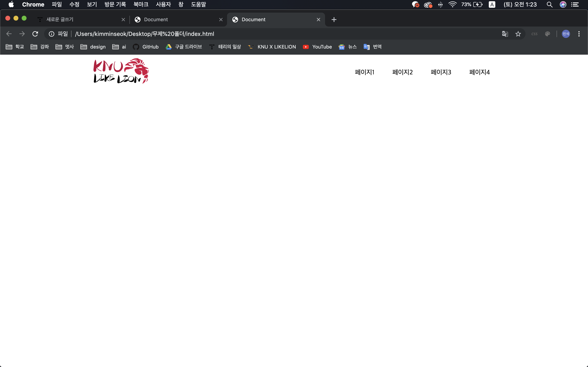This screenshot has height=367, width=588.
Task: Expand the 학교 bookmarks folder
Action: (15, 47)
